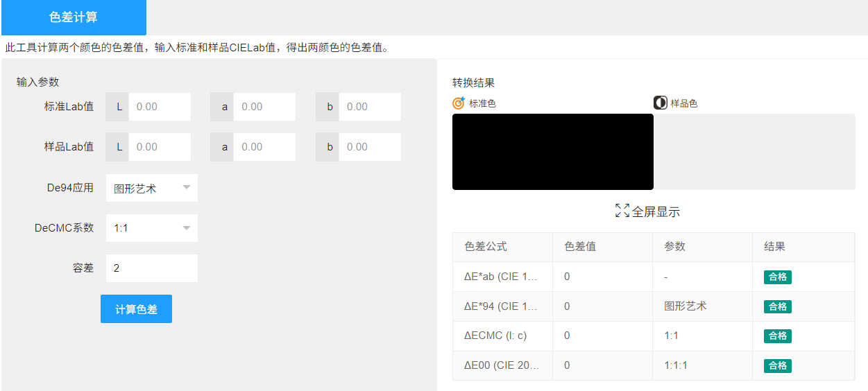Click the De94 dropdown arrow
This screenshot has height=391, width=868.
click(187, 188)
